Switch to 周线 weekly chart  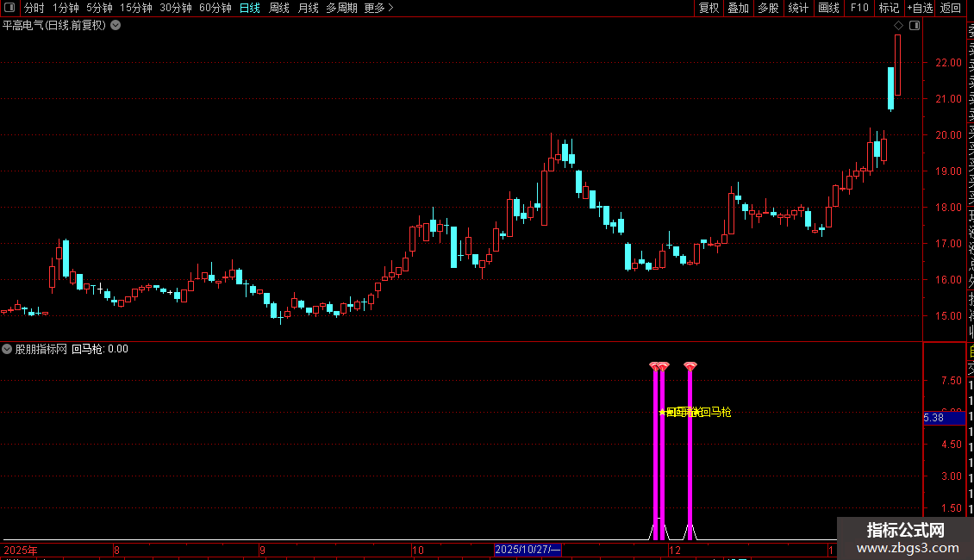coord(279,8)
